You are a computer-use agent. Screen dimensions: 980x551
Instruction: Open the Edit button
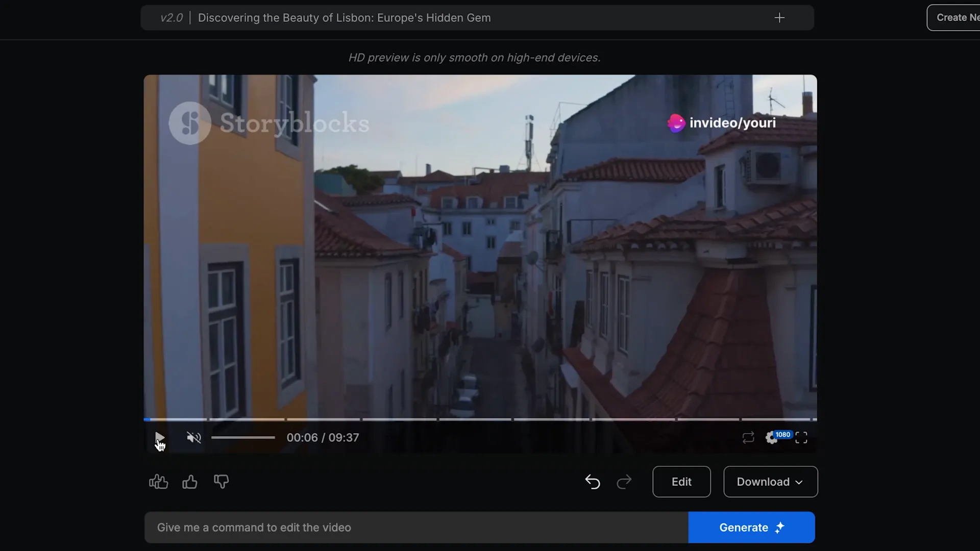pos(681,482)
